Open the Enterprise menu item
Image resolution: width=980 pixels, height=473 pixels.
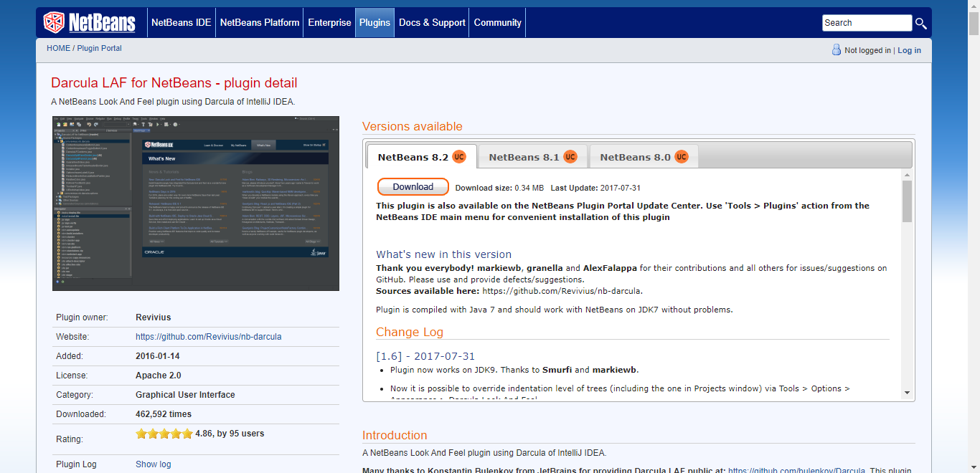(x=329, y=22)
